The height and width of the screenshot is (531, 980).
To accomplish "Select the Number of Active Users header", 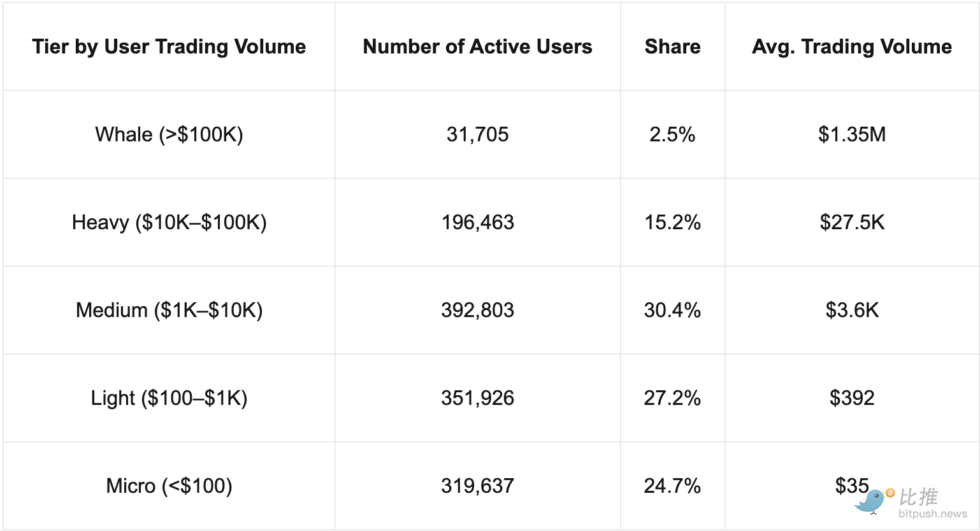I will click(477, 46).
